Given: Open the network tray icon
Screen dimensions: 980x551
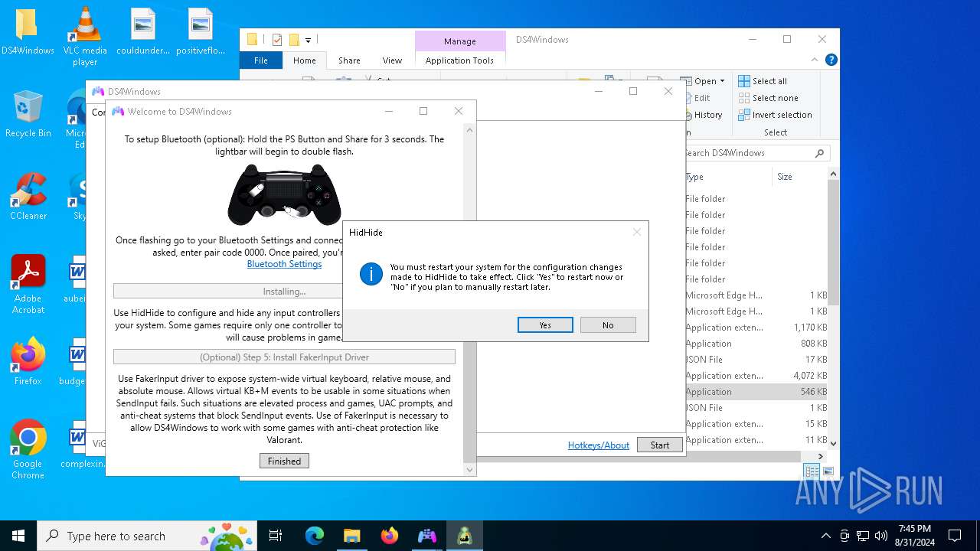Looking at the screenshot, I should tap(863, 536).
